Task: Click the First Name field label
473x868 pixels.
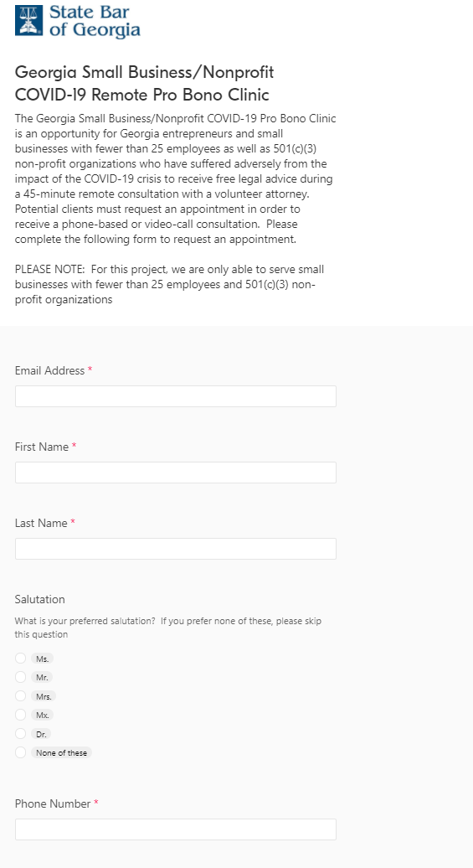Action: [42, 447]
